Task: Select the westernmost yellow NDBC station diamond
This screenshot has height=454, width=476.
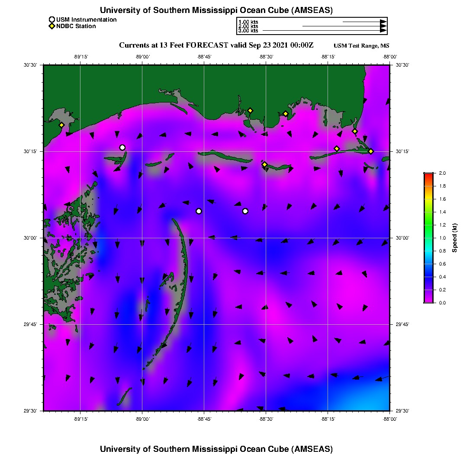Action: point(62,125)
